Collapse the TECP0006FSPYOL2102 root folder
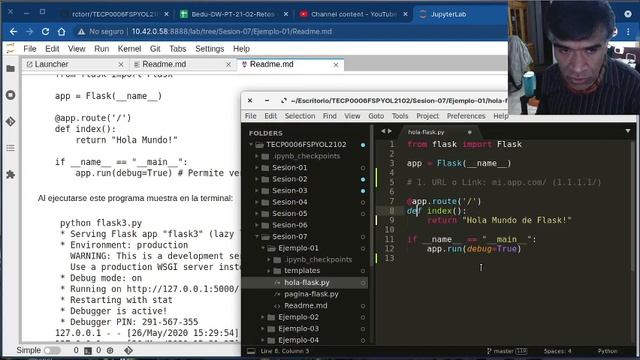 click(x=251, y=144)
